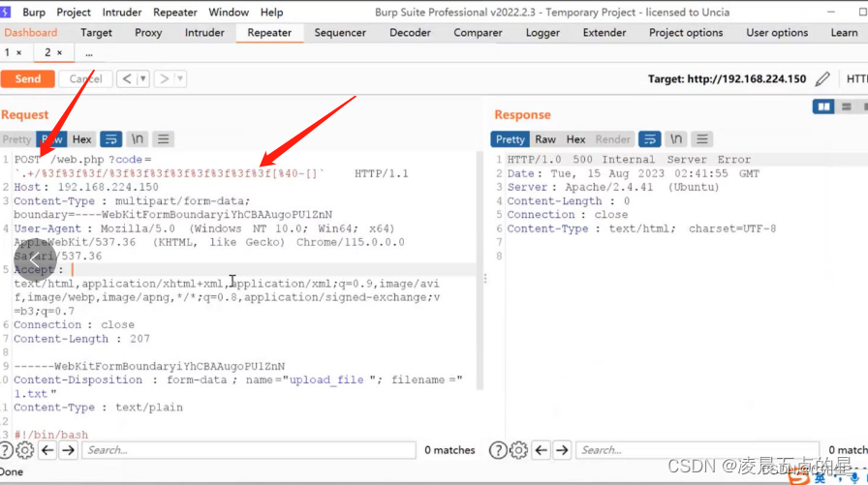Go to previous match in Response search
Image resolution: width=868 pixels, height=485 pixels.
coord(542,450)
